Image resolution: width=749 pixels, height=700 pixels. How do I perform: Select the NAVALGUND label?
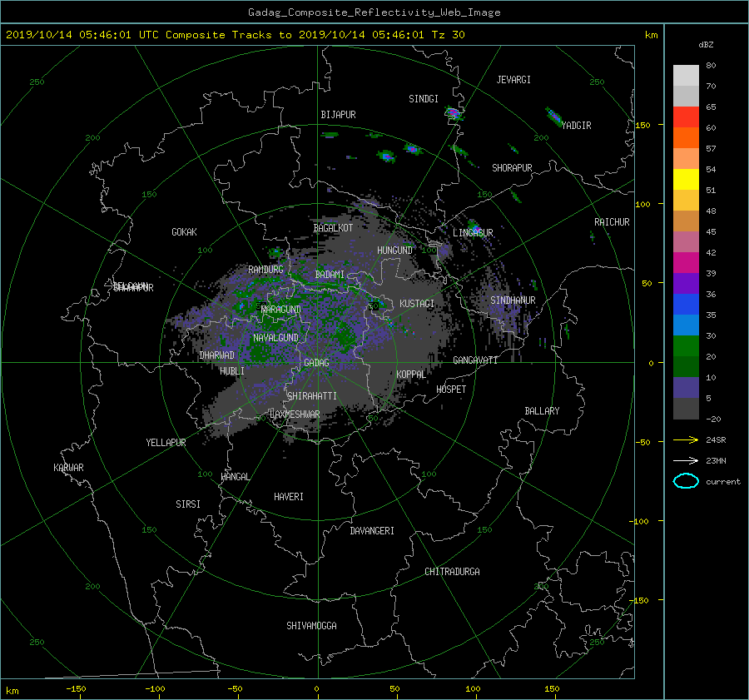tap(275, 338)
